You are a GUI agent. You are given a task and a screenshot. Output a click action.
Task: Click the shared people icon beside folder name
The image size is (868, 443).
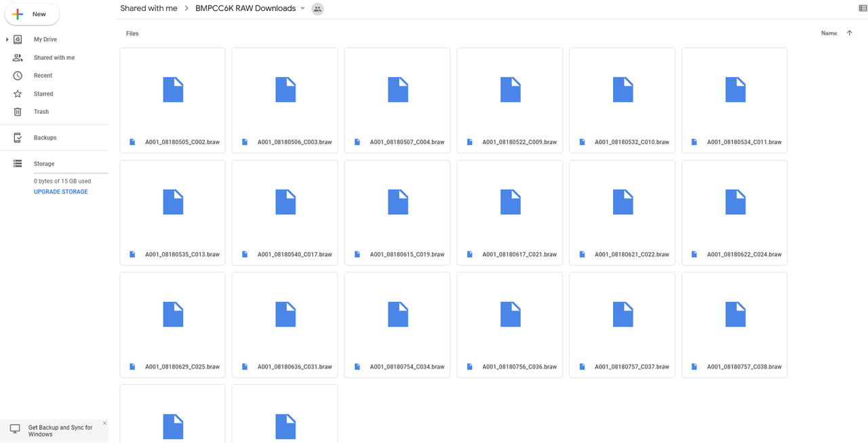tap(317, 9)
